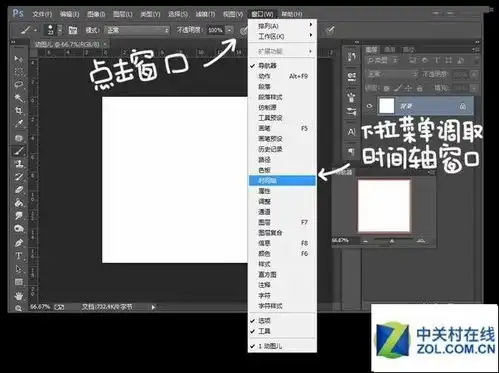This screenshot has height=373, width=499.
Task: Select the Move tool
Action: [18, 59]
